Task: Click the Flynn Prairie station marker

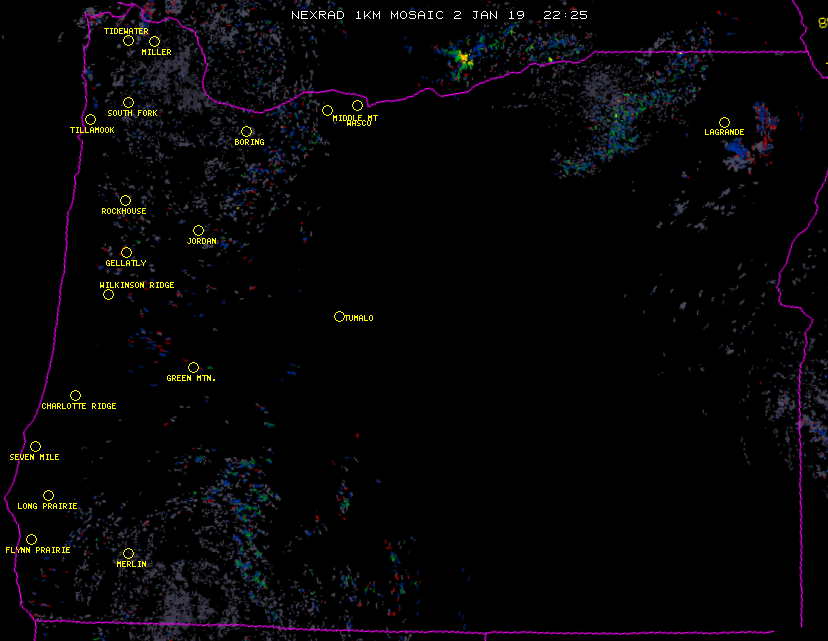Action: click(31, 539)
